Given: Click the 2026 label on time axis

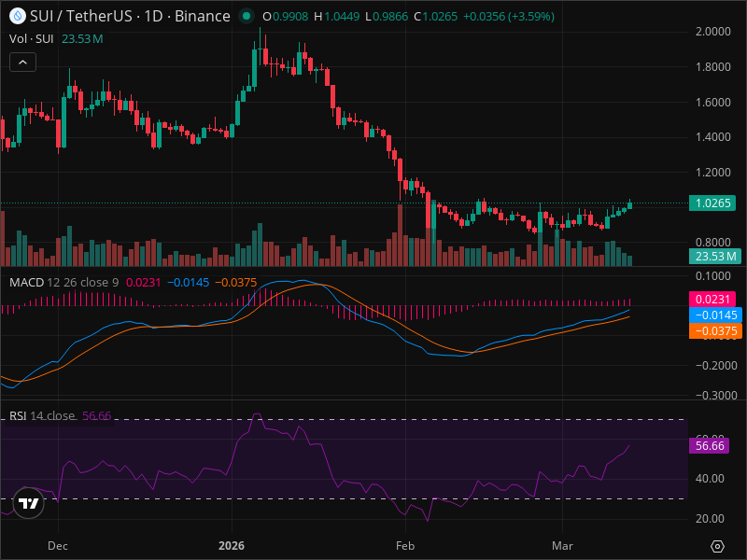Looking at the screenshot, I should 232,546.
